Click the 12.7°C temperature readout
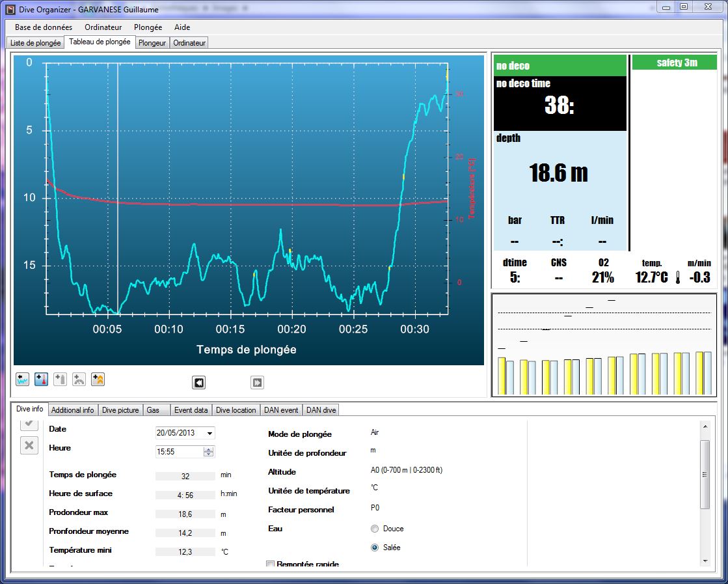 [x=651, y=277]
